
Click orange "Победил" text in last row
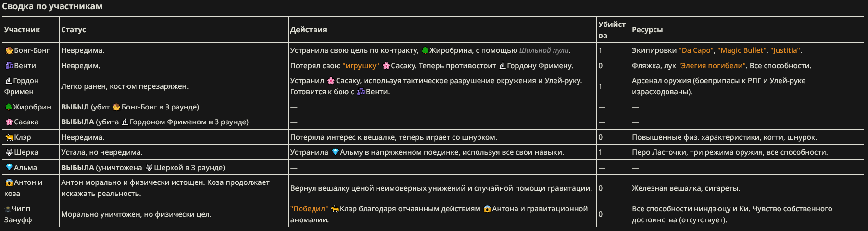309,209
